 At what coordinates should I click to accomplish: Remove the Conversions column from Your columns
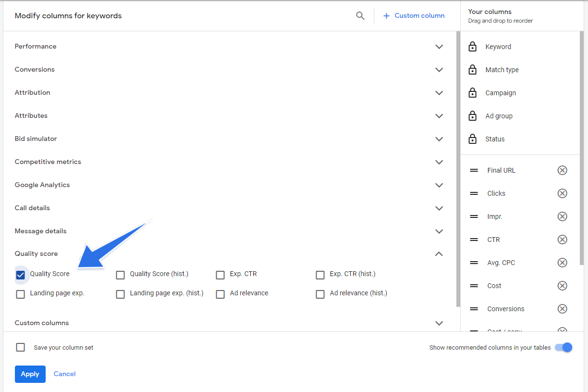coord(562,309)
